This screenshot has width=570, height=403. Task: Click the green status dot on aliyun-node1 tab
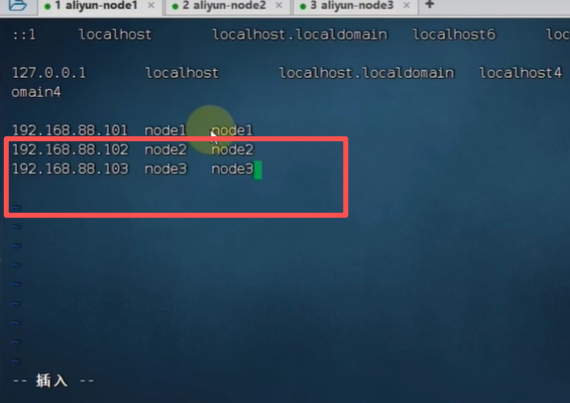[47, 7]
